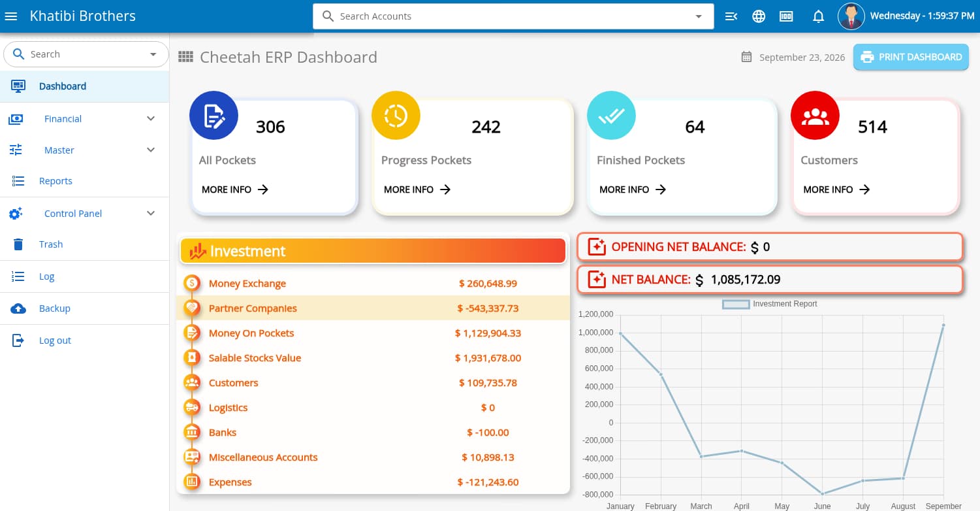Click the Progress Pockets clock icon
The height and width of the screenshot is (511, 980).
pyautogui.click(x=396, y=116)
